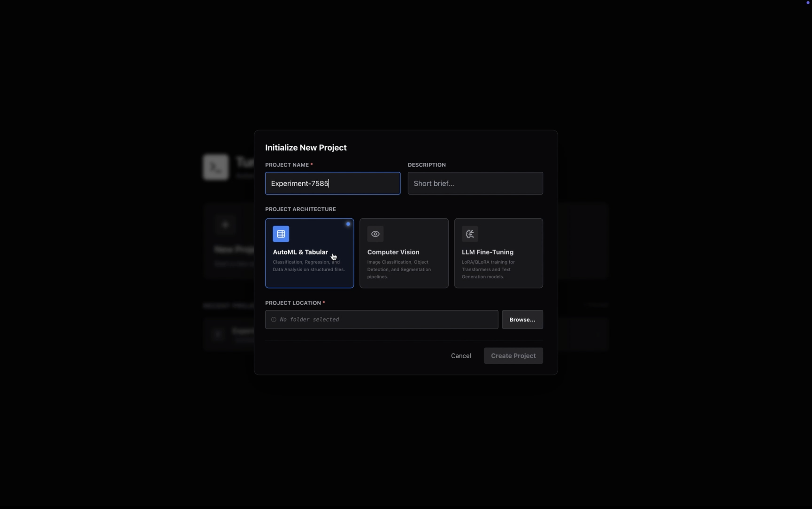The height and width of the screenshot is (509, 812).
Task: Click blurred recent project icon behind modal
Action: tap(218, 334)
